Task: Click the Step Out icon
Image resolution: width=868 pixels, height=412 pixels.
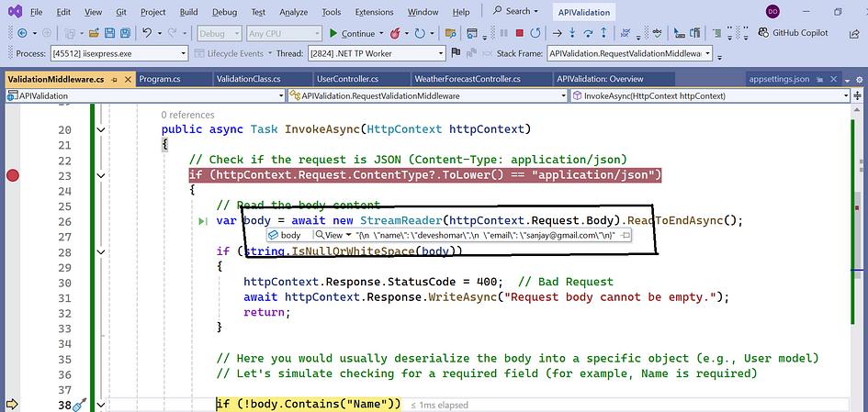Action: pos(604,33)
